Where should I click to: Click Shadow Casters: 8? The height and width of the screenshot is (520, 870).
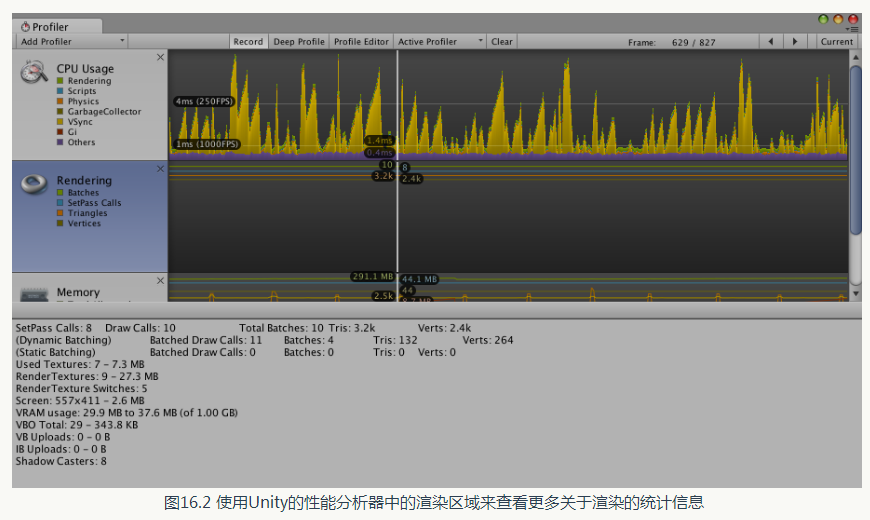[61, 461]
